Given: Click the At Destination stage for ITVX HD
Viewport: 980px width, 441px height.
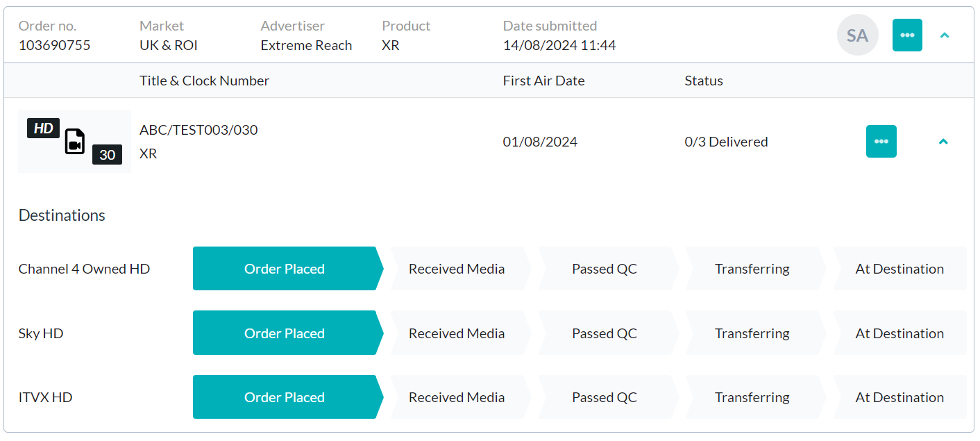Looking at the screenshot, I should 900,397.
